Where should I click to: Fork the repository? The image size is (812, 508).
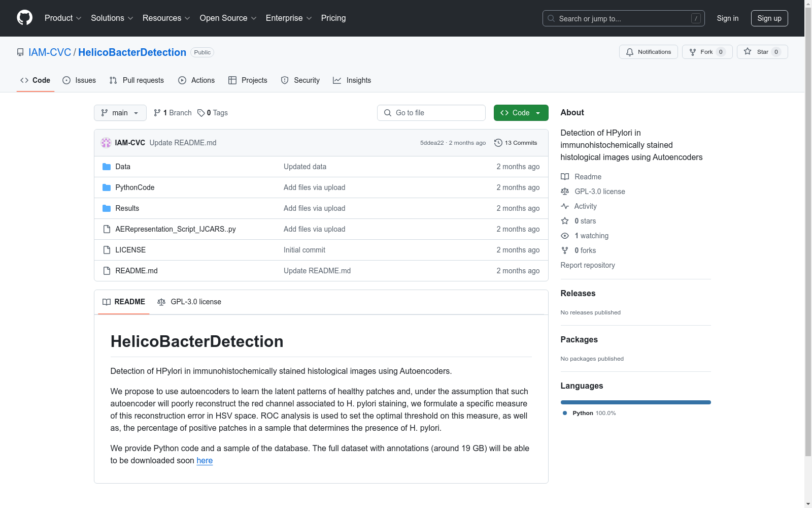coord(707,52)
